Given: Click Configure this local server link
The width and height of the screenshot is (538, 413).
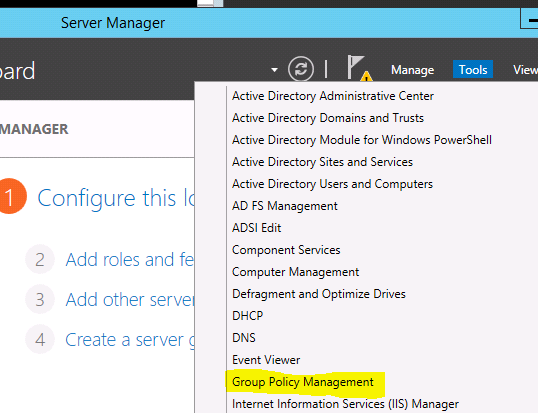Looking at the screenshot, I should pos(116,198).
